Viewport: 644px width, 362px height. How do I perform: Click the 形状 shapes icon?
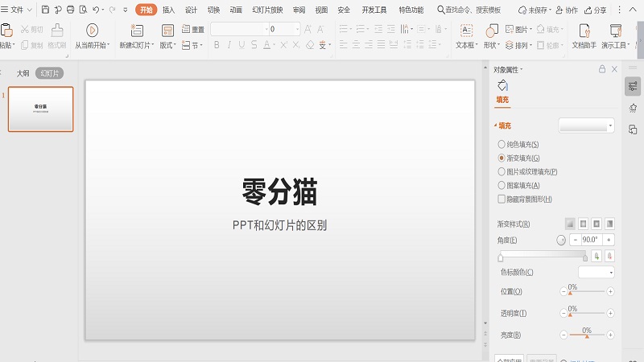coord(490,30)
